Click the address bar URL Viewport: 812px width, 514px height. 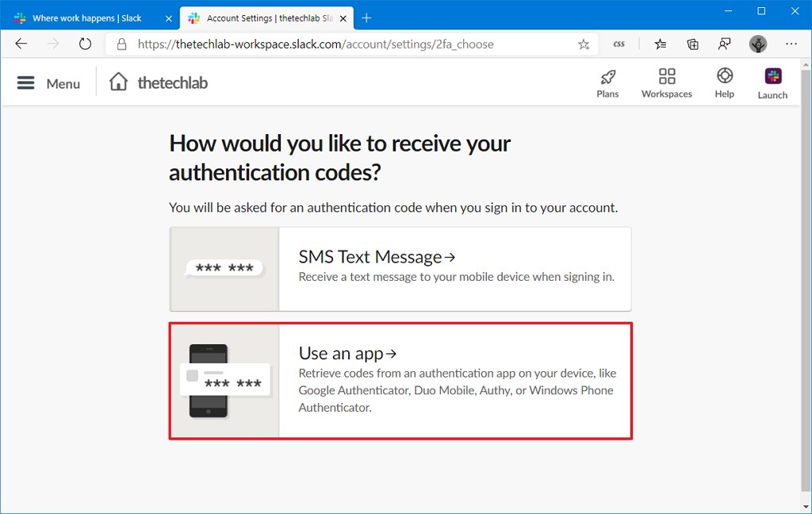(316, 44)
